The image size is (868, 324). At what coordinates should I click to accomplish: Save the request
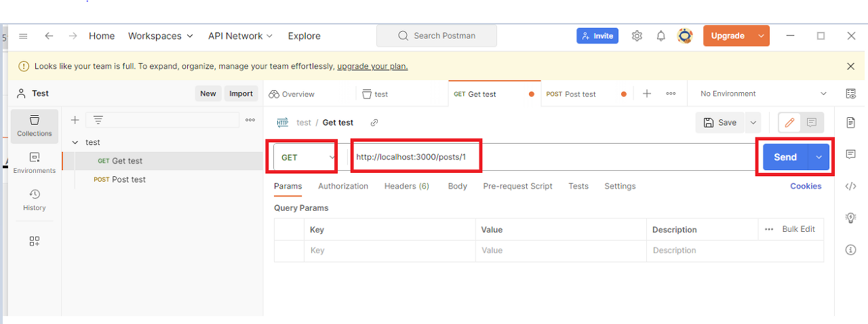click(720, 123)
